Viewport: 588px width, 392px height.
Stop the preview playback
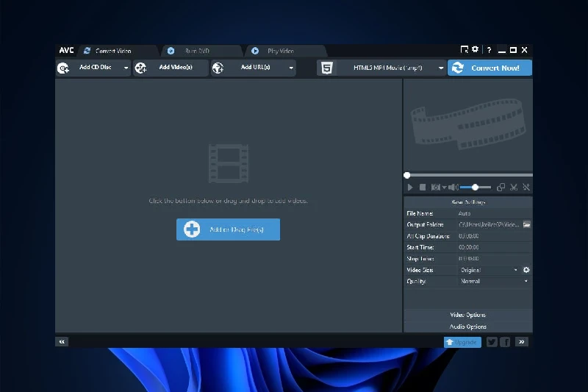pos(423,188)
